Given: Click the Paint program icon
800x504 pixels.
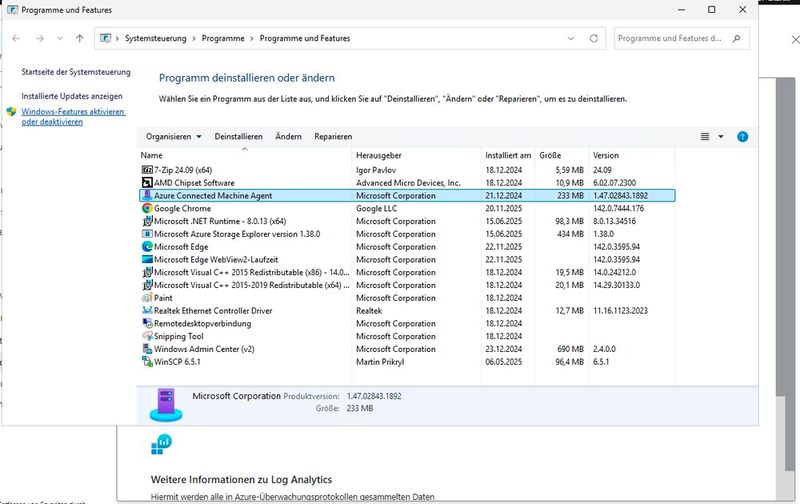Looking at the screenshot, I should [x=147, y=297].
